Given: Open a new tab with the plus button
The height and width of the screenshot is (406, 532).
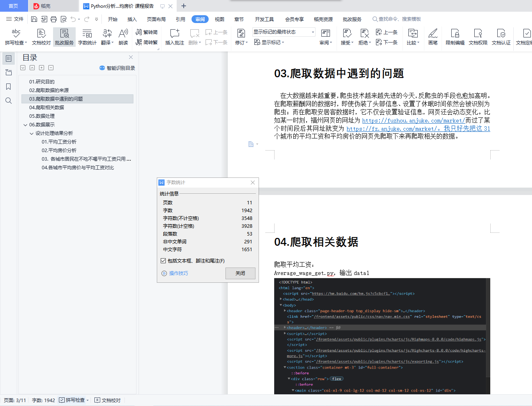Looking at the screenshot, I should pyautogui.click(x=184, y=6).
